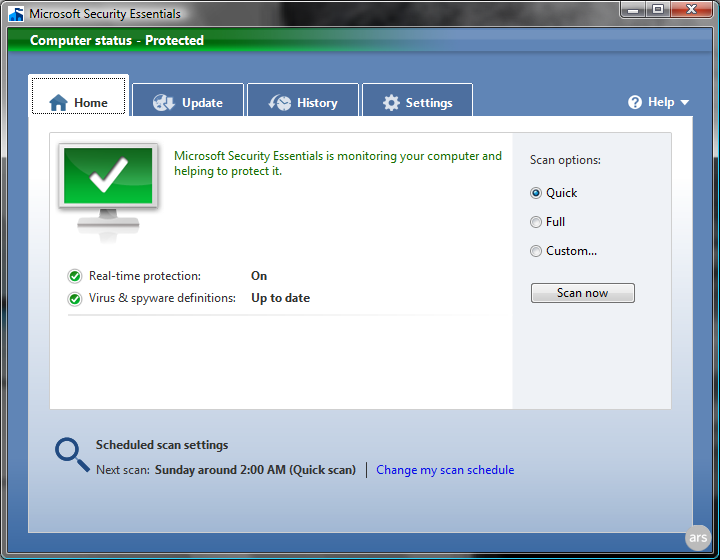Image resolution: width=720 pixels, height=560 pixels.
Task: Go to the History tab
Action: 303,100
